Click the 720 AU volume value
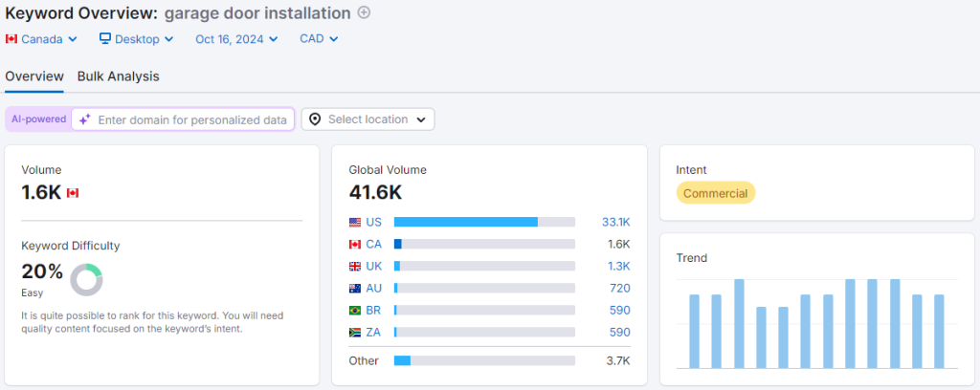 click(620, 289)
